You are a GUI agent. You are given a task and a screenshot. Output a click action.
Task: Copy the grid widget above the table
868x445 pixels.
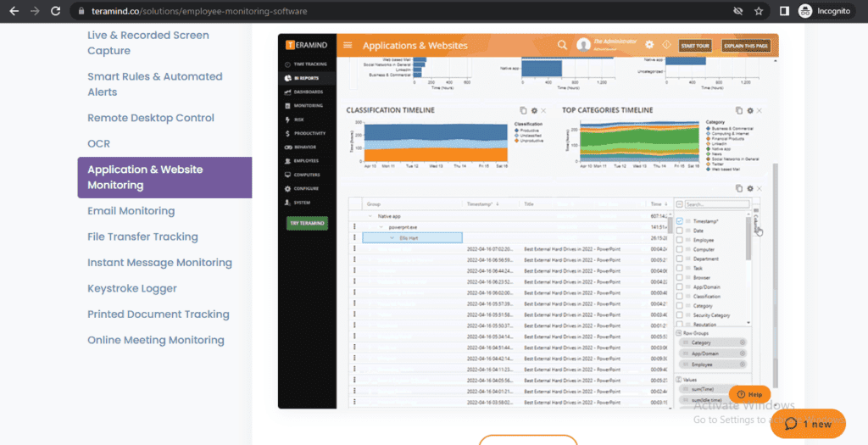point(739,188)
